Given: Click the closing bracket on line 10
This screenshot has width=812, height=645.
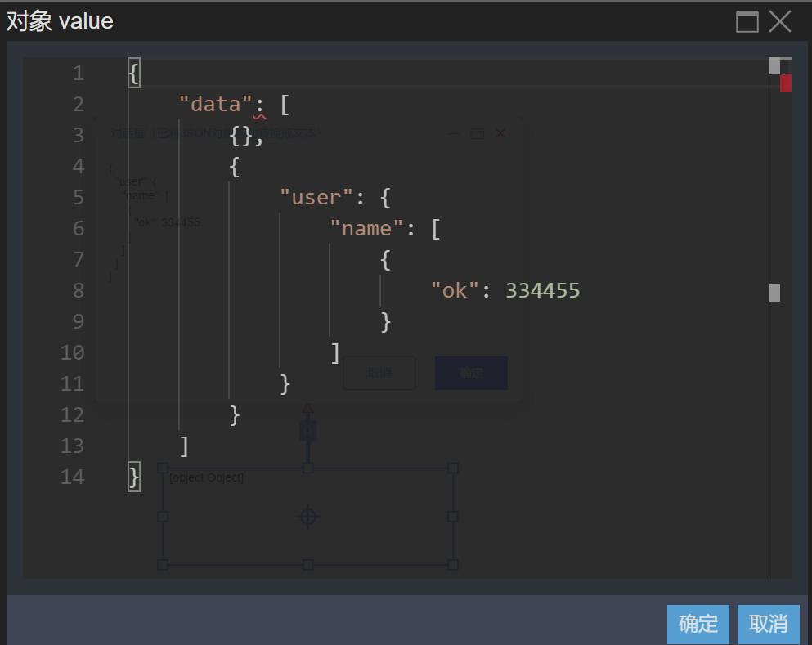Looking at the screenshot, I should (x=335, y=353).
